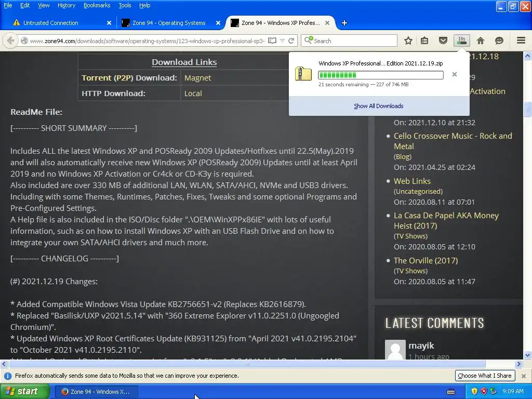Screen dimensions: 532x399
Task: Click the horizontal scrollbar thumb
Action: (247, 364)
